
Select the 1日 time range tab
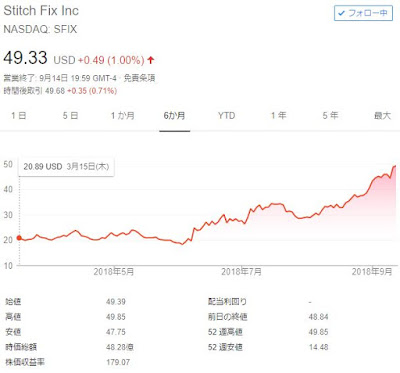click(x=18, y=116)
